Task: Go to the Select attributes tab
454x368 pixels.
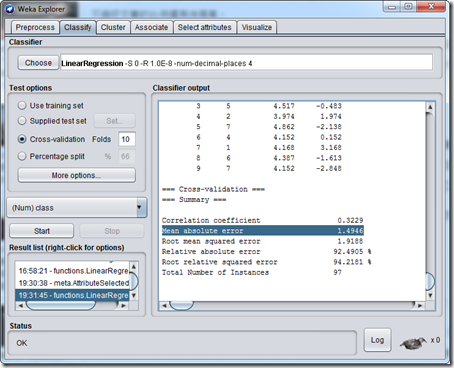Action: click(204, 27)
